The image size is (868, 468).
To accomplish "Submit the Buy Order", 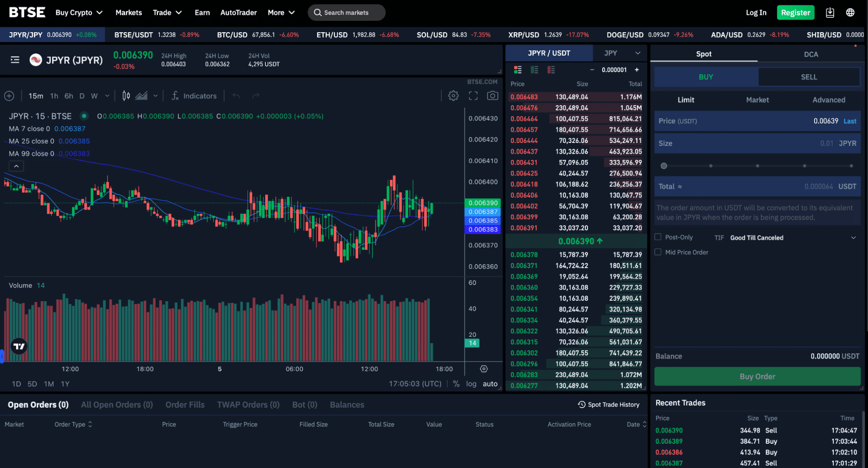I will point(757,376).
